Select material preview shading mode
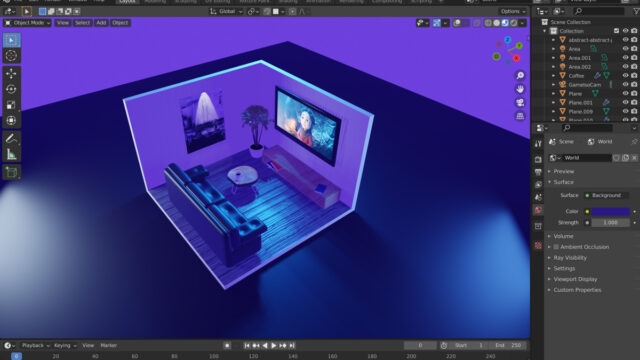 (505, 23)
